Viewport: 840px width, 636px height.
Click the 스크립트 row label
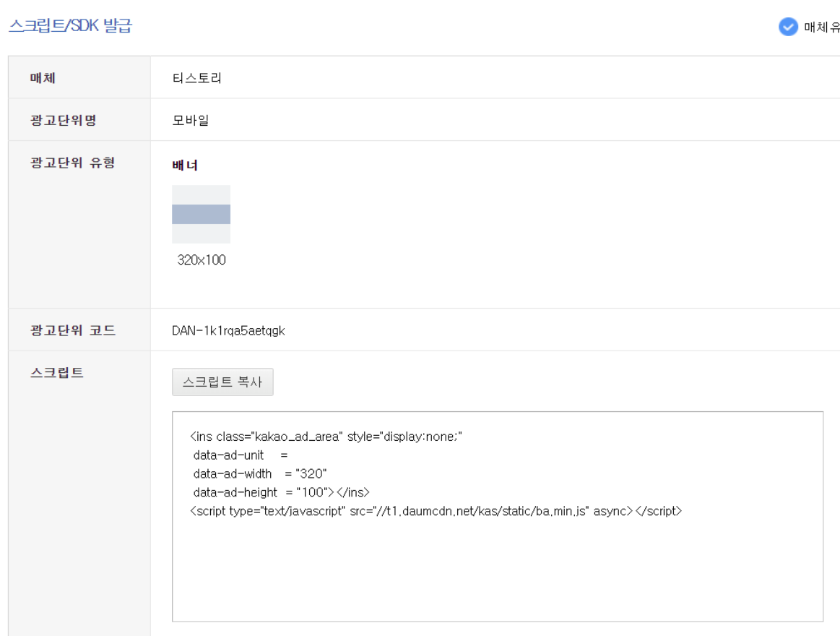[57, 373]
